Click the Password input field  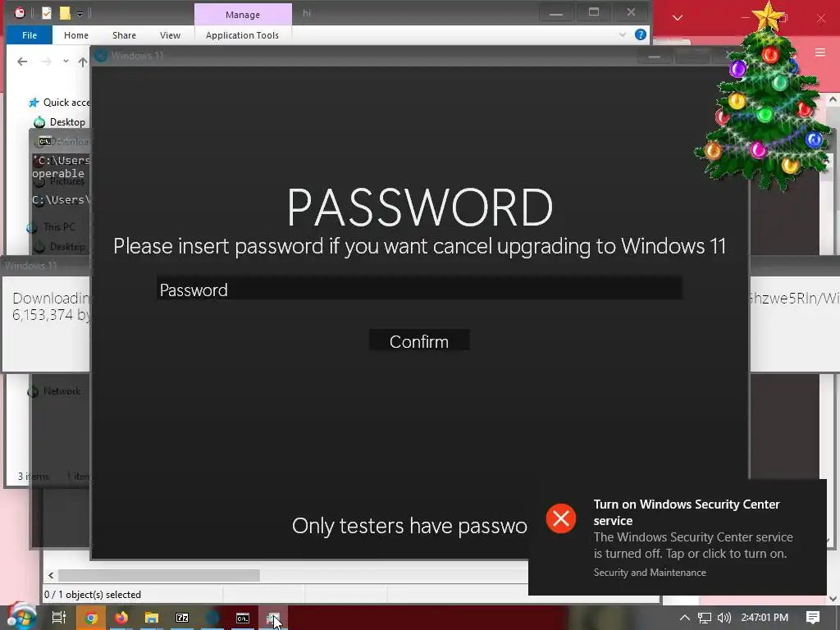(419, 289)
